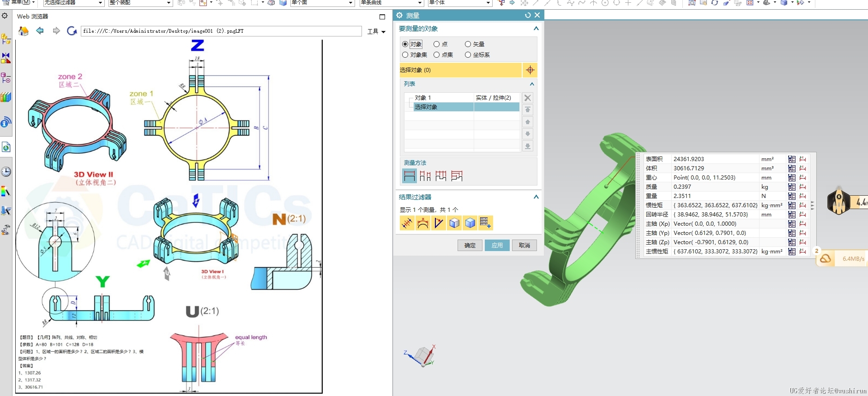Choose the fourth measurement method icon
The width and height of the screenshot is (868, 396).
pyautogui.click(x=457, y=176)
